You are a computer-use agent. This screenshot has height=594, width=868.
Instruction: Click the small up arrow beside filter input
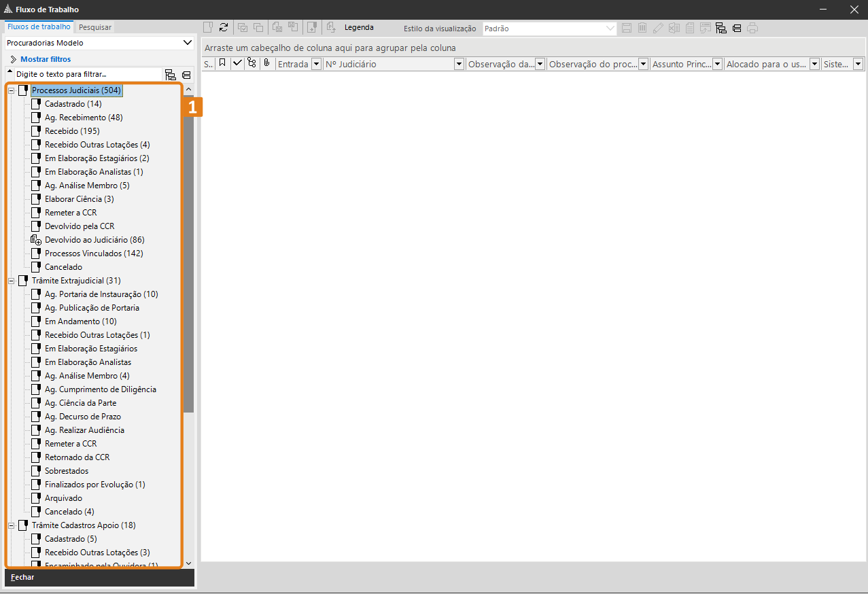(x=10, y=71)
